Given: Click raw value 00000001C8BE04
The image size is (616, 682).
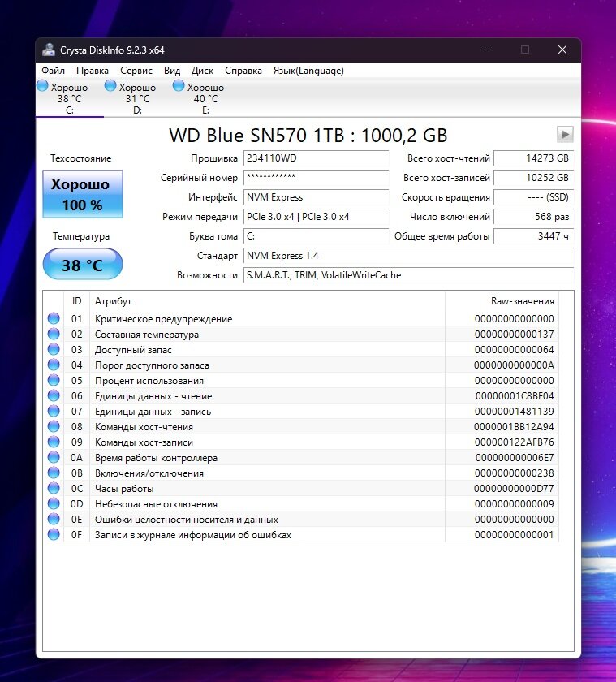Looking at the screenshot, I should (x=515, y=396).
